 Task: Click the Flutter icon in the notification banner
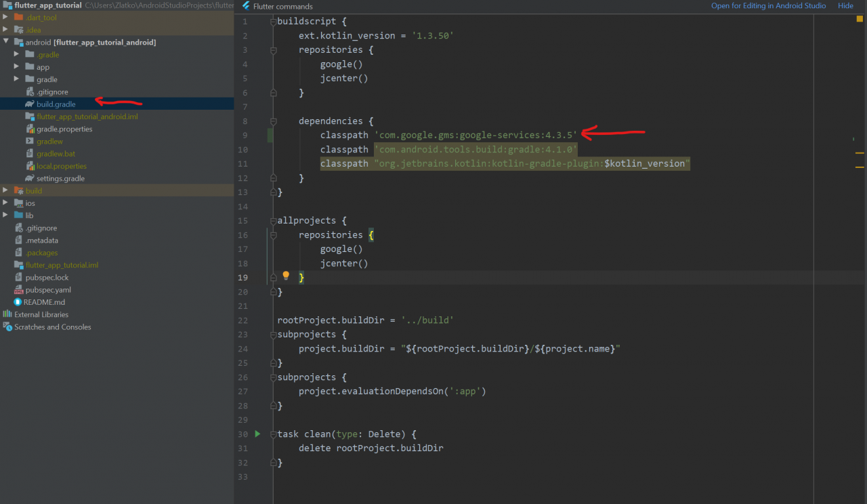245,6
